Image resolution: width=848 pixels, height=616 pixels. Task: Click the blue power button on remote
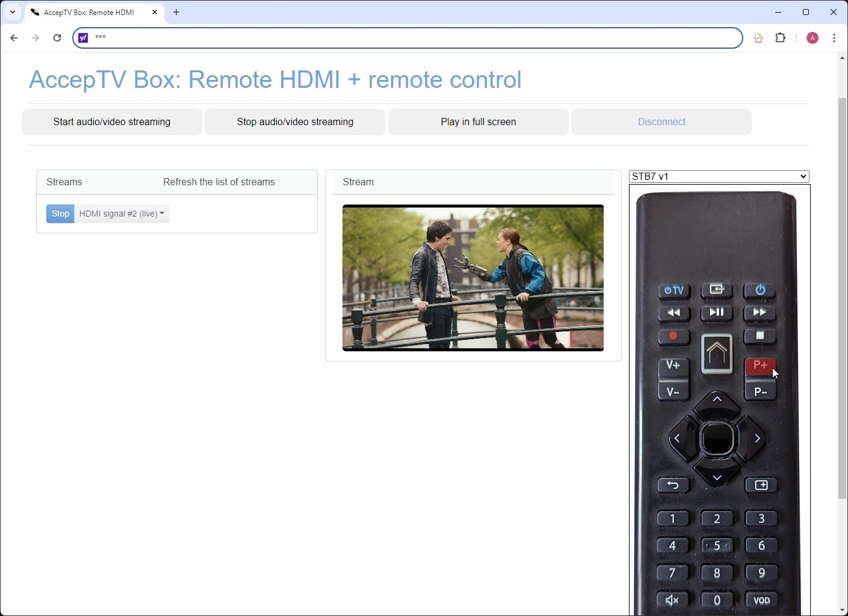tap(760, 290)
